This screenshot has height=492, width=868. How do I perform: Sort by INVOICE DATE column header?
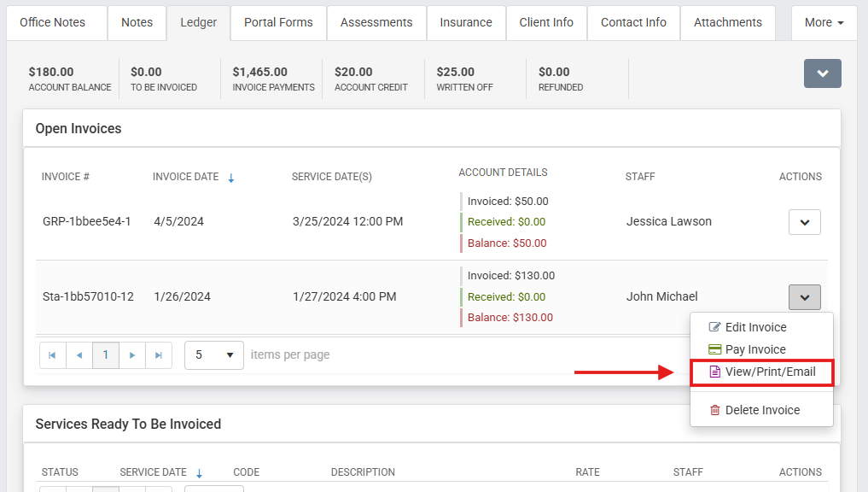pyautogui.click(x=185, y=177)
